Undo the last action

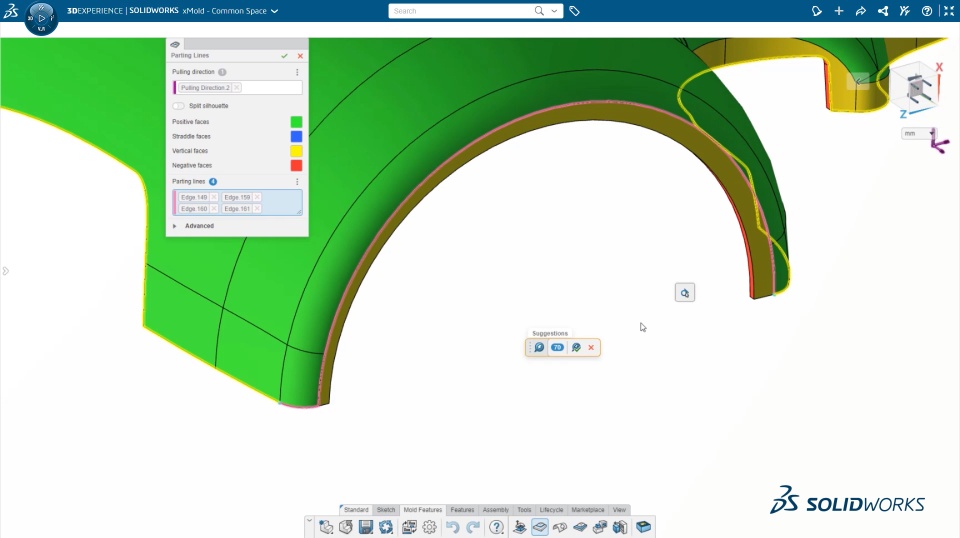452,527
